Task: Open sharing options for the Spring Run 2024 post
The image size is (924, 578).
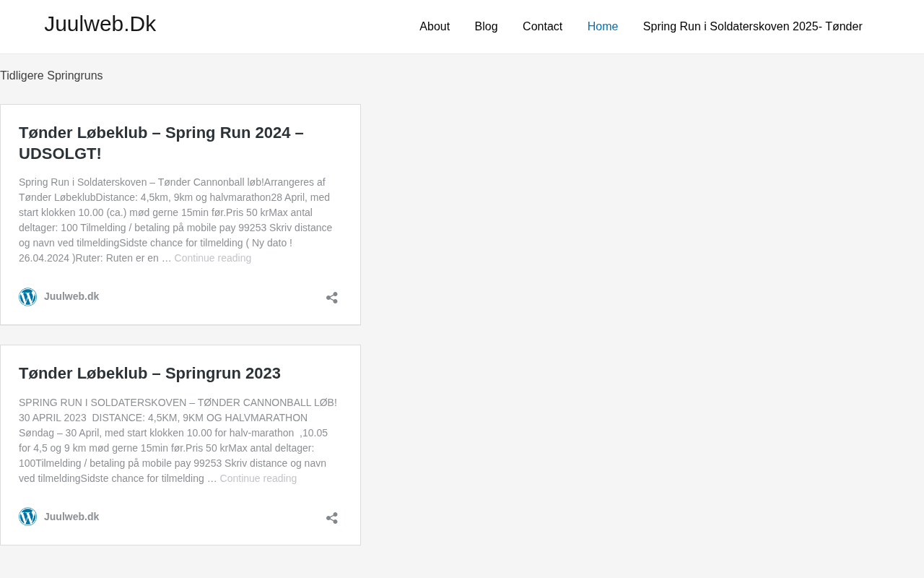Action: 332,298
